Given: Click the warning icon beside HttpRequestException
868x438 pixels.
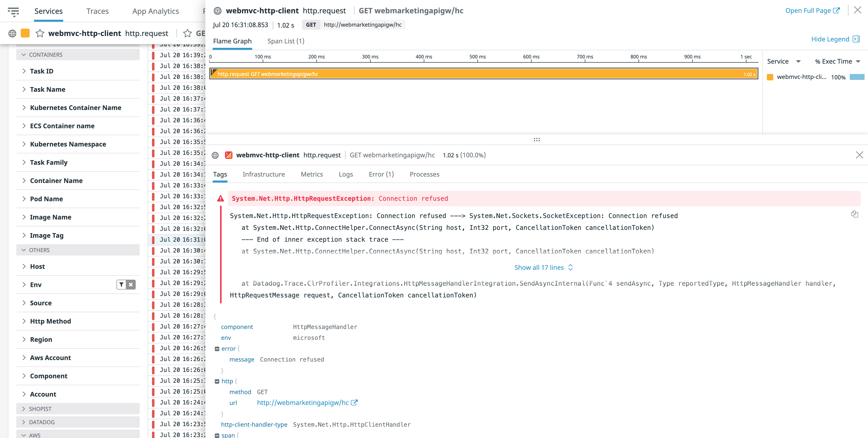Looking at the screenshot, I should coord(221,199).
